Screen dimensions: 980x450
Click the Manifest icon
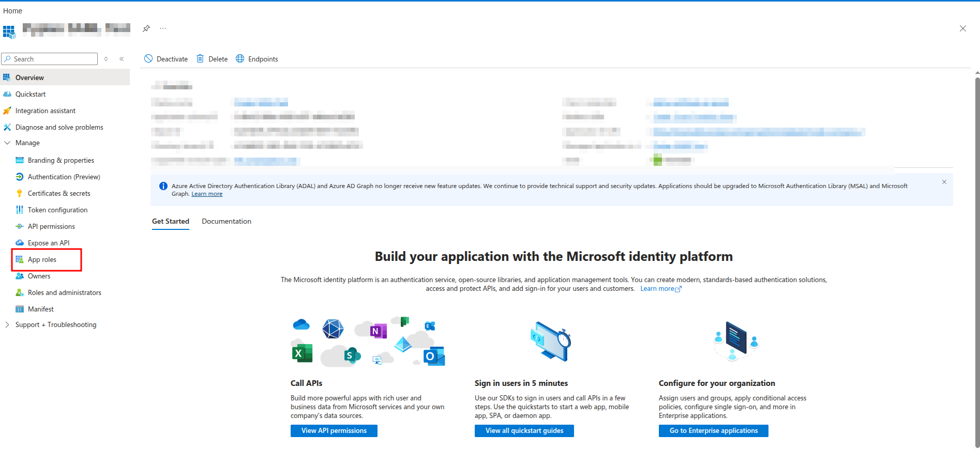20,309
